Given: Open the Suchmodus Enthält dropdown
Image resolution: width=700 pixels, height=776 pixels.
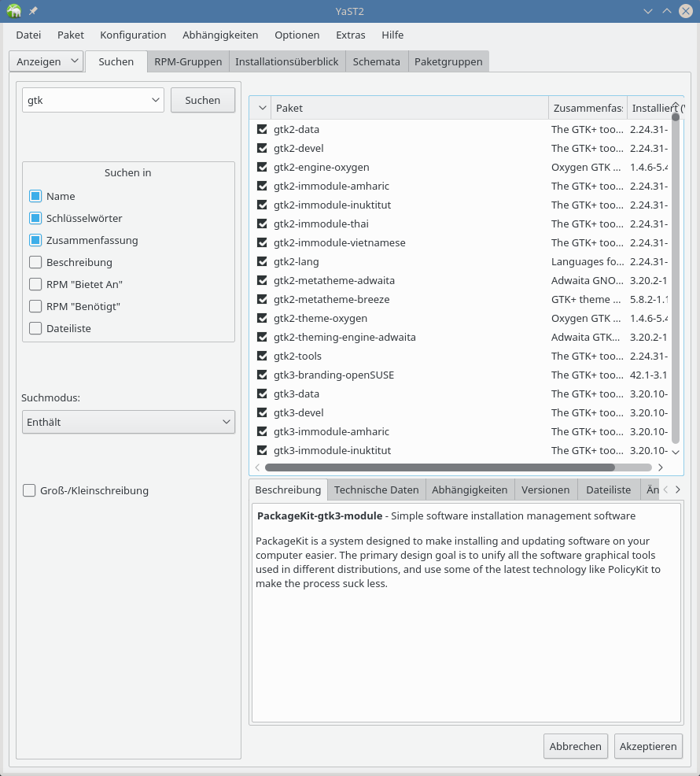Looking at the screenshot, I should [128, 422].
